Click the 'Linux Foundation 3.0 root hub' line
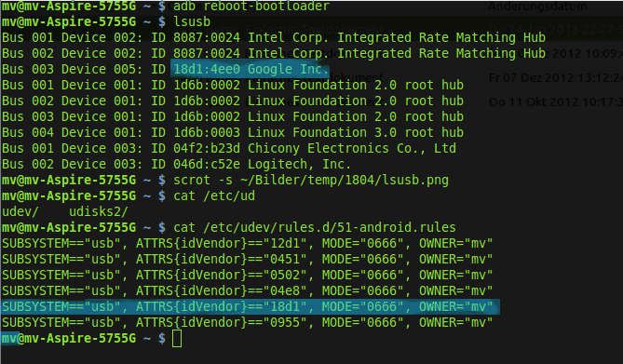 pos(233,132)
